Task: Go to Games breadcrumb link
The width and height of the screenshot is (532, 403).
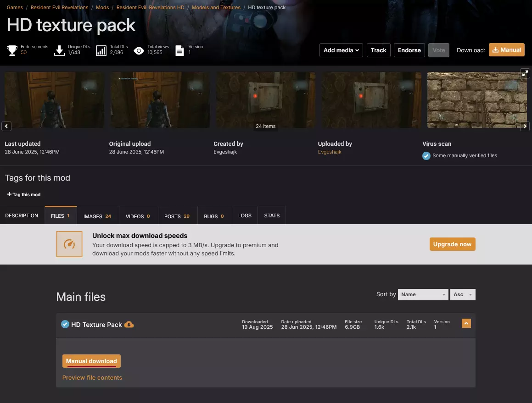Action: (x=15, y=7)
